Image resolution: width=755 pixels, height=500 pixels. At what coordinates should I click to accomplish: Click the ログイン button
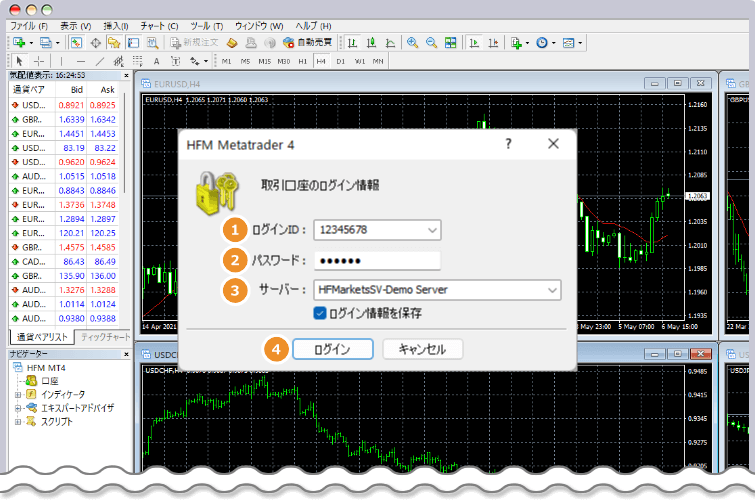tap(333, 349)
